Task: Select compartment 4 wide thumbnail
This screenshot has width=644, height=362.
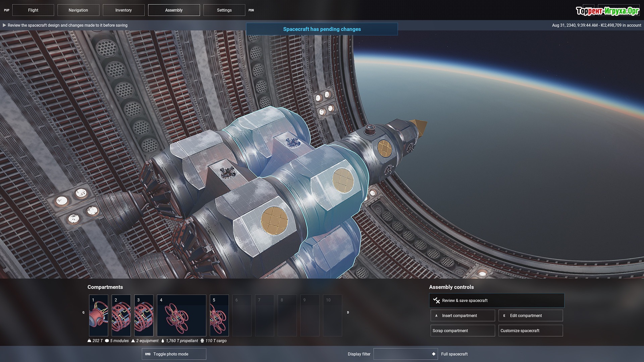Action: click(181, 315)
